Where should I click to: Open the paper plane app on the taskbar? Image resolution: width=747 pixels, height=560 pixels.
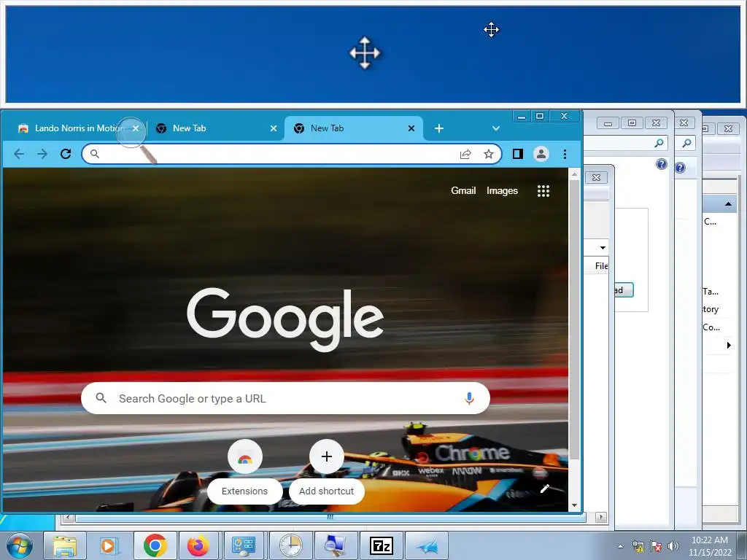[427, 545]
